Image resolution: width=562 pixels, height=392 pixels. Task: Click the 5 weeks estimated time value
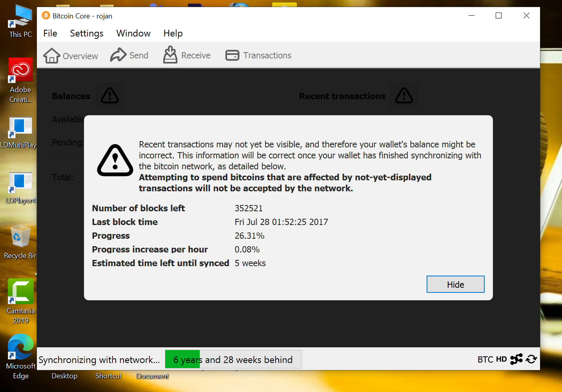point(250,263)
